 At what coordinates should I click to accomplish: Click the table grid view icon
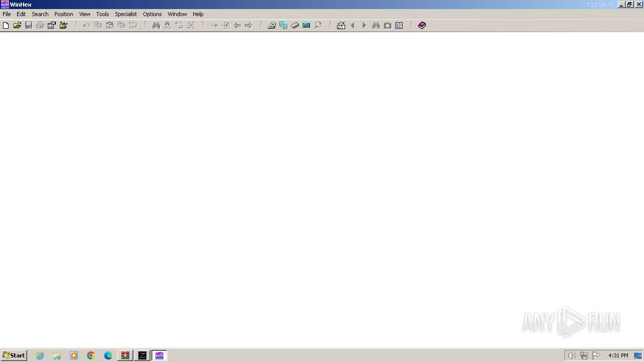pyautogui.click(x=399, y=25)
